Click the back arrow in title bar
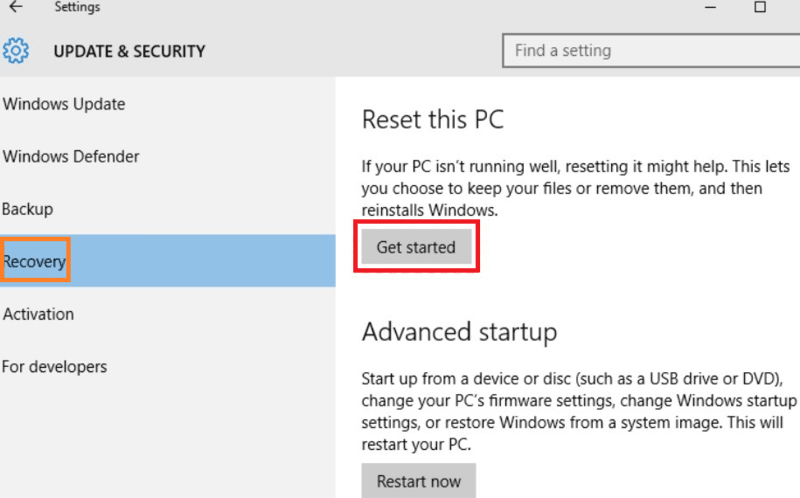 [15, 7]
